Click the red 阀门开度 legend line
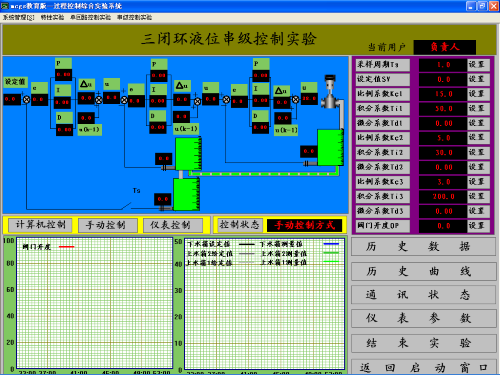The image size is (500, 375). click(x=67, y=247)
